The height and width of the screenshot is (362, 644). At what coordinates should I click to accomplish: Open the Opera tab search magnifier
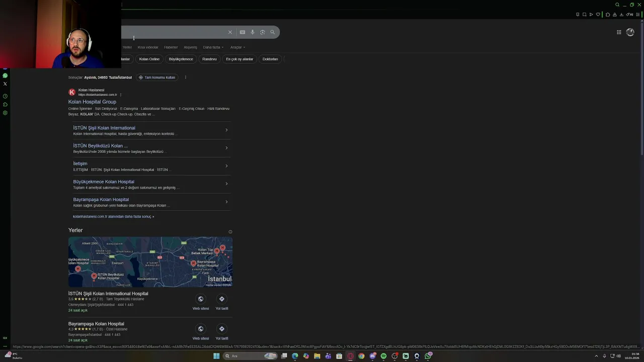point(617,5)
